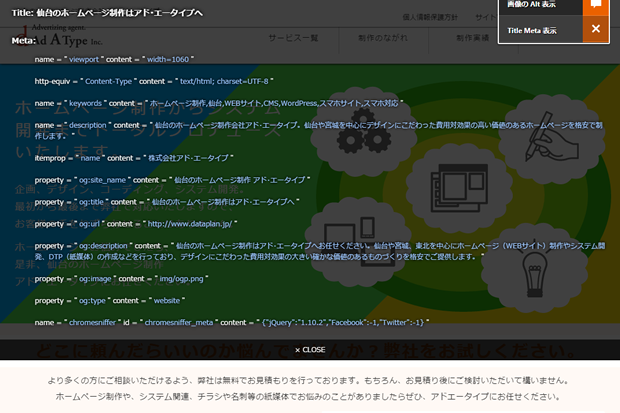This screenshot has width=620, height=413.
Task: Click the og:site_name property value
Action: [x=102, y=180]
